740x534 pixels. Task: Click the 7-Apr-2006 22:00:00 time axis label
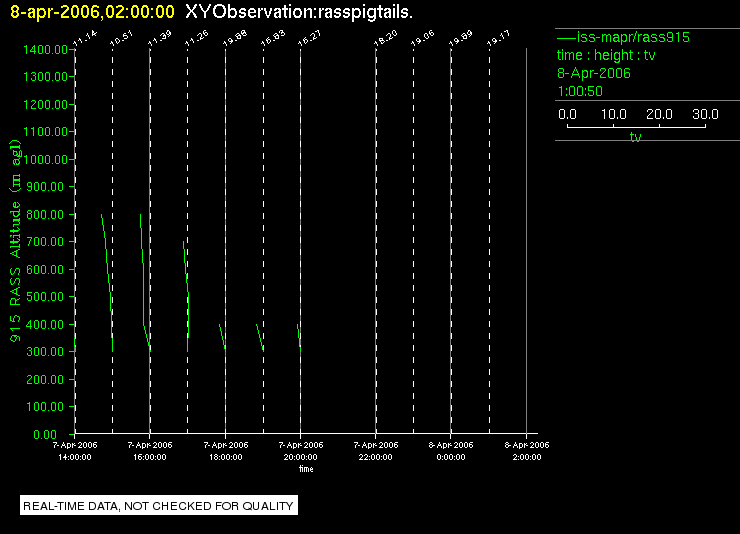376,451
